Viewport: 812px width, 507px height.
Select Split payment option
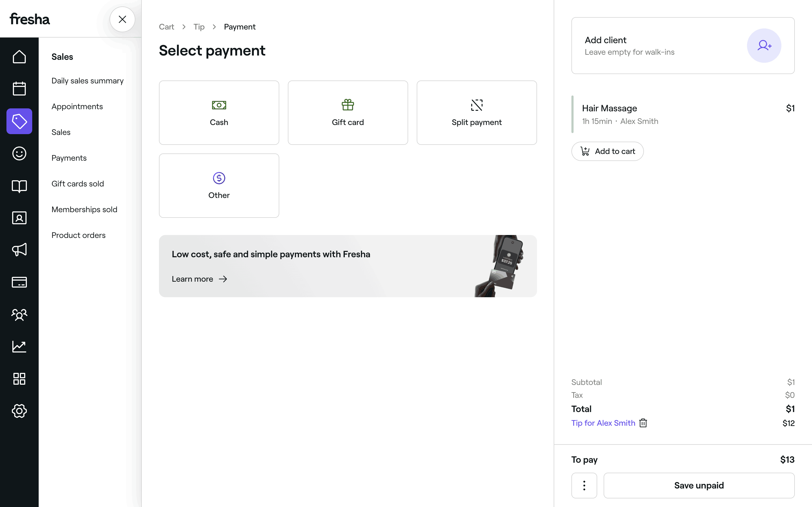[x=476, y=113]
